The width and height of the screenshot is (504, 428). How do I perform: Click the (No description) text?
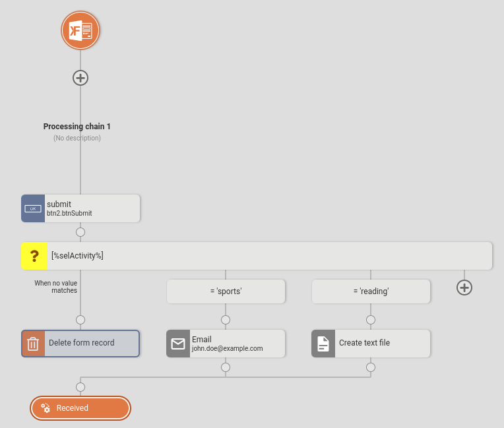[77, 138]
